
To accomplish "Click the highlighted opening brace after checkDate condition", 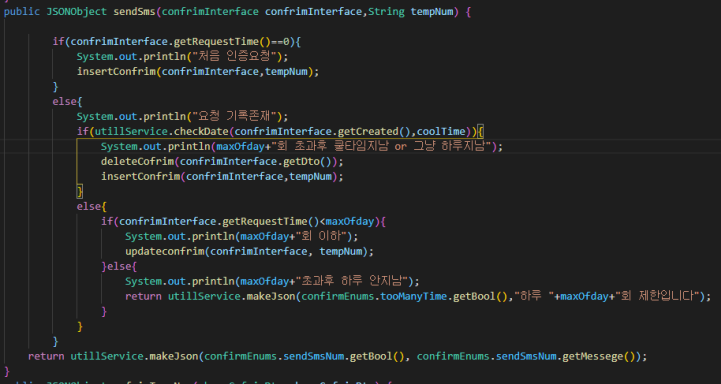I will 481,132.
